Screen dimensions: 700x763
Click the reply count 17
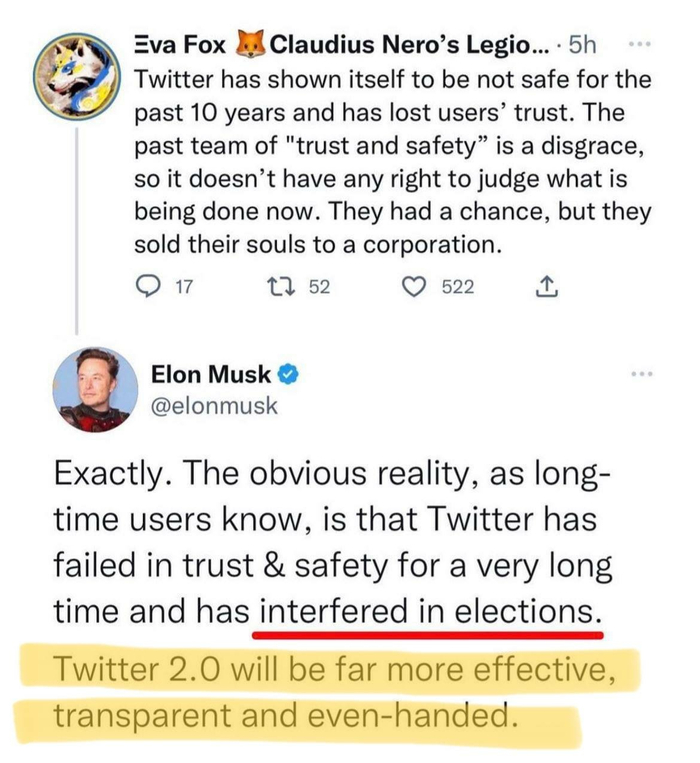point(184,289)
